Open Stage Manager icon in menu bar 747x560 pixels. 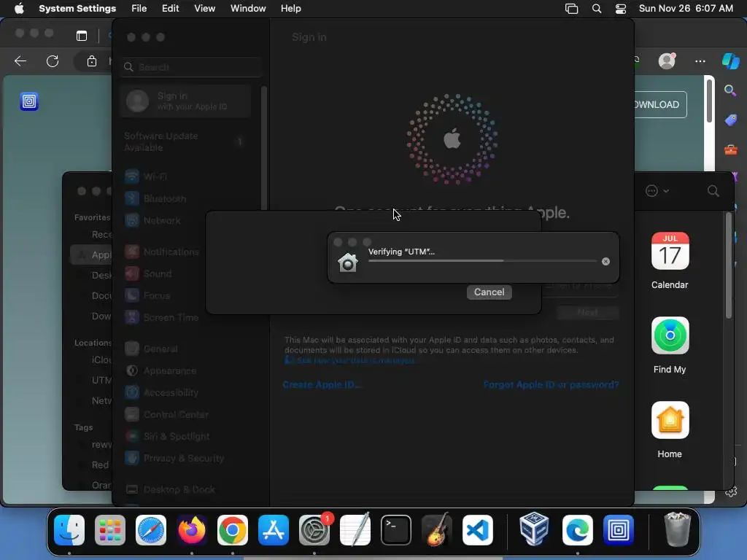(571, 9)
